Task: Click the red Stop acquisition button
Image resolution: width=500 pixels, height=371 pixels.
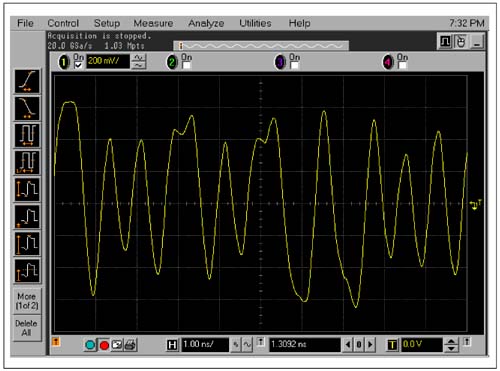Action: (104, 345)
